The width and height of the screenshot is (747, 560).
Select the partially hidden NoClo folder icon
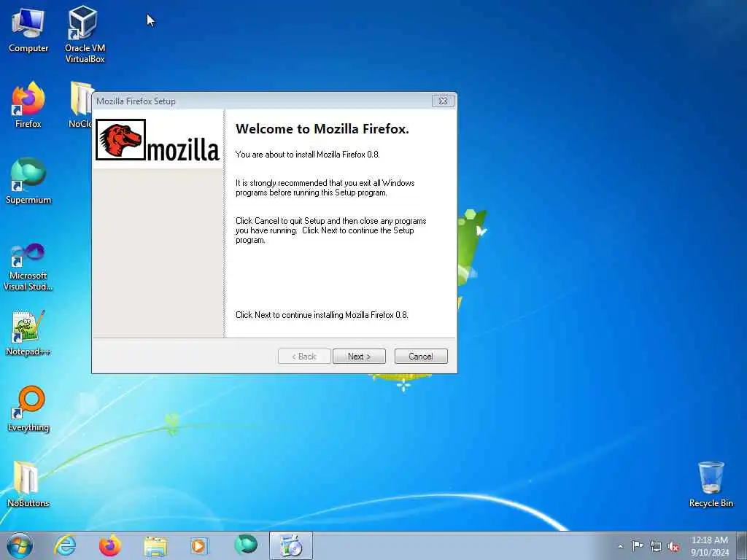(80, 105)
